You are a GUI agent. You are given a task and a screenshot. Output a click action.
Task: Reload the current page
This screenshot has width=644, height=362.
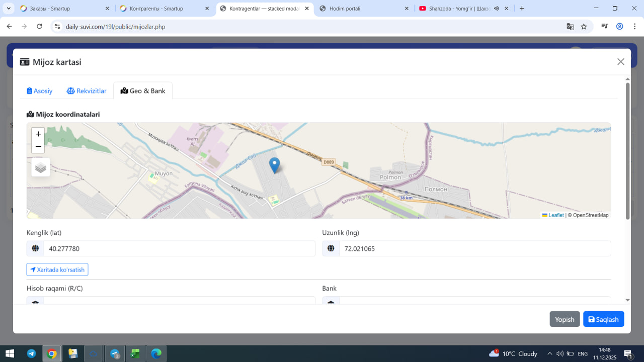pyautogui.click(x=39, y=27)
